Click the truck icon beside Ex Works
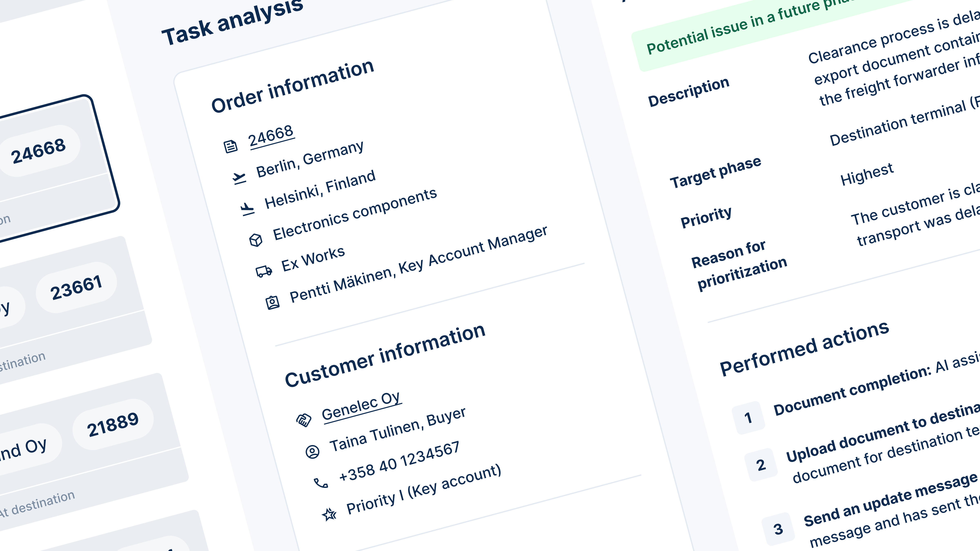This screenshot has height=551, width=980. point(264,271)
